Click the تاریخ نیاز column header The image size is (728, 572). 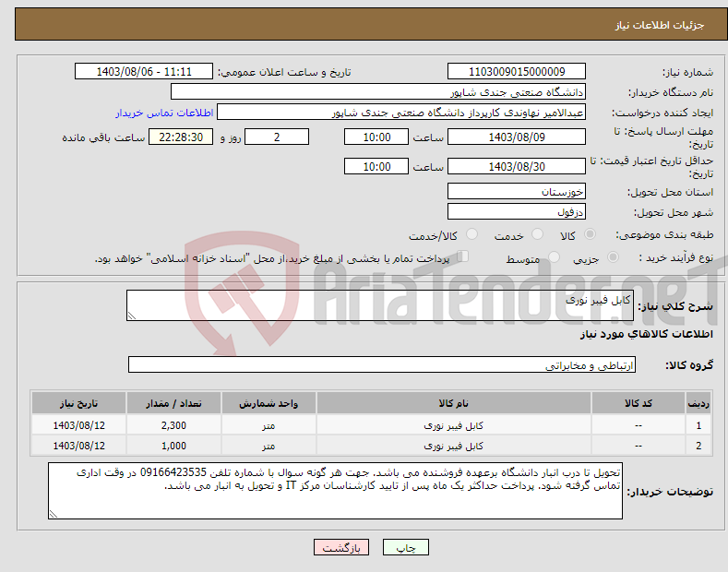point(79,403)
